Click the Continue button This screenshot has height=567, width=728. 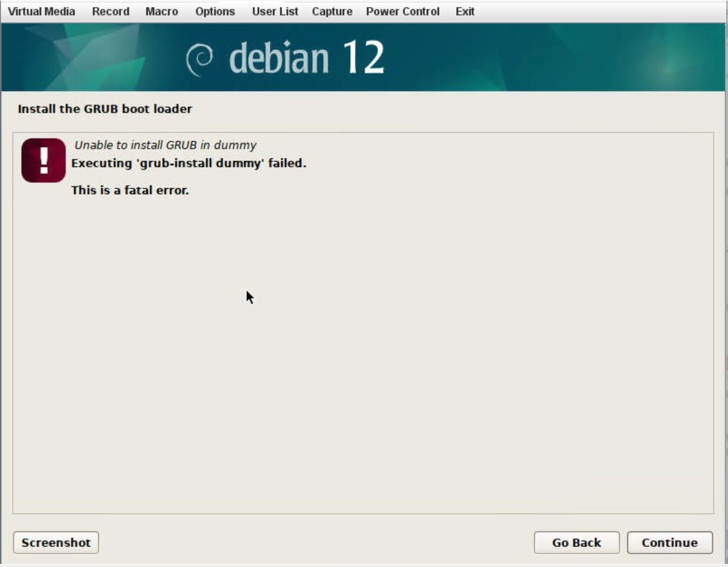click(x=670, y=542)
